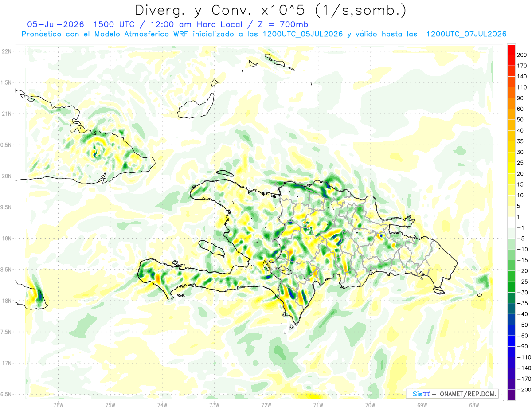The width and height of the screenshot is (532, 411).
Task: Click the '1.5N' latitude label
Action: pos(6,82)
